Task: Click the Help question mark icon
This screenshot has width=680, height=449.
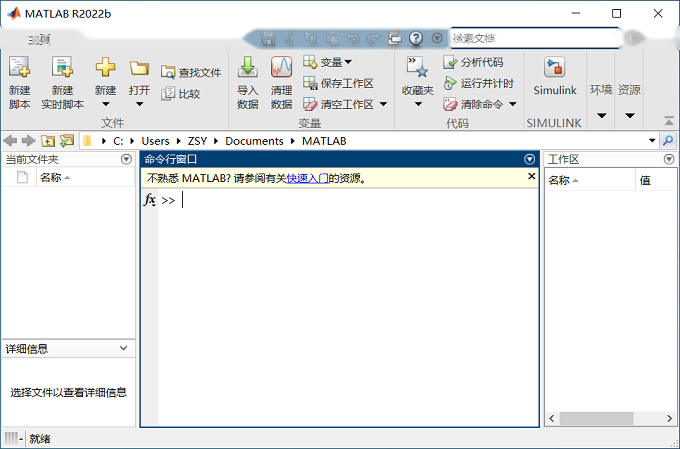Action: click(416, 38)
